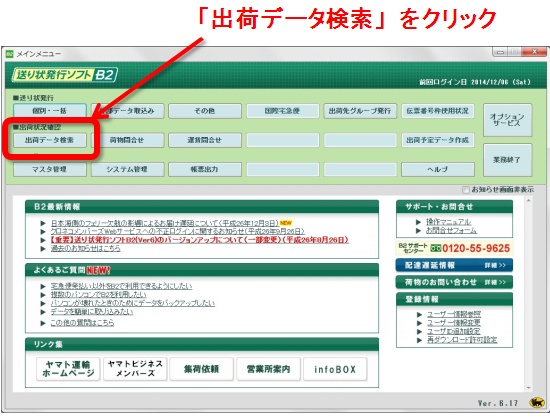
Task: Open the ferry delay notice dated 平成26年12月3日
Action: coord(165,223)
